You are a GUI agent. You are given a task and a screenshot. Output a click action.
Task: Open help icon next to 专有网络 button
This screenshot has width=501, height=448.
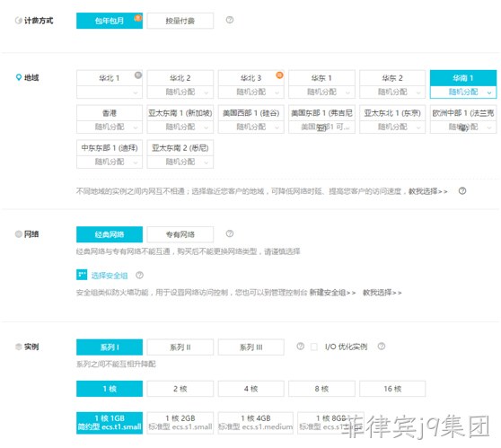click(230, 233)
